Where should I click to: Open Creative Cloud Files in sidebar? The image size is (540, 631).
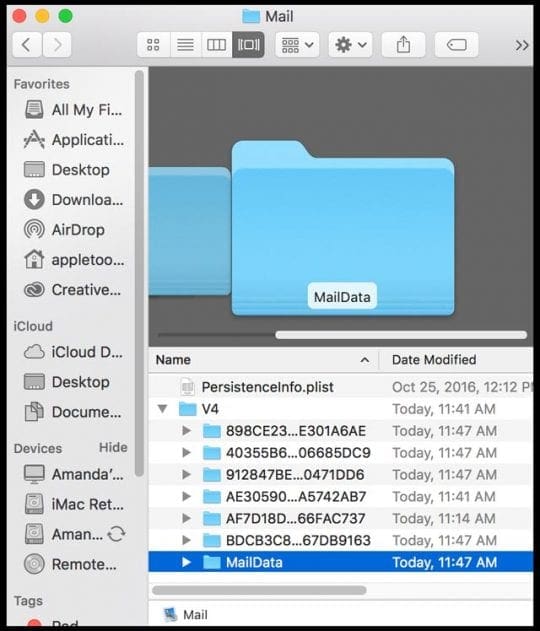click(72, 290)
